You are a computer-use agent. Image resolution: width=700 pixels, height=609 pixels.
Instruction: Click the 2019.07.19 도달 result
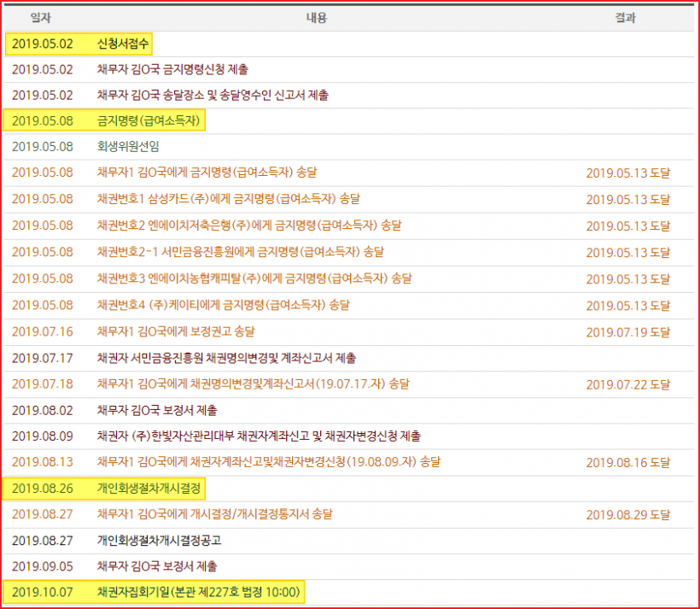[627, 332]
